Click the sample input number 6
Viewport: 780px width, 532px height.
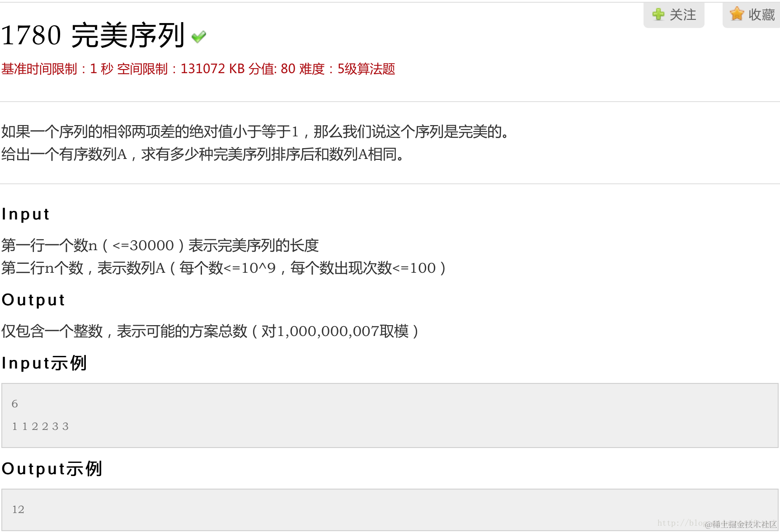click(15, 404)
